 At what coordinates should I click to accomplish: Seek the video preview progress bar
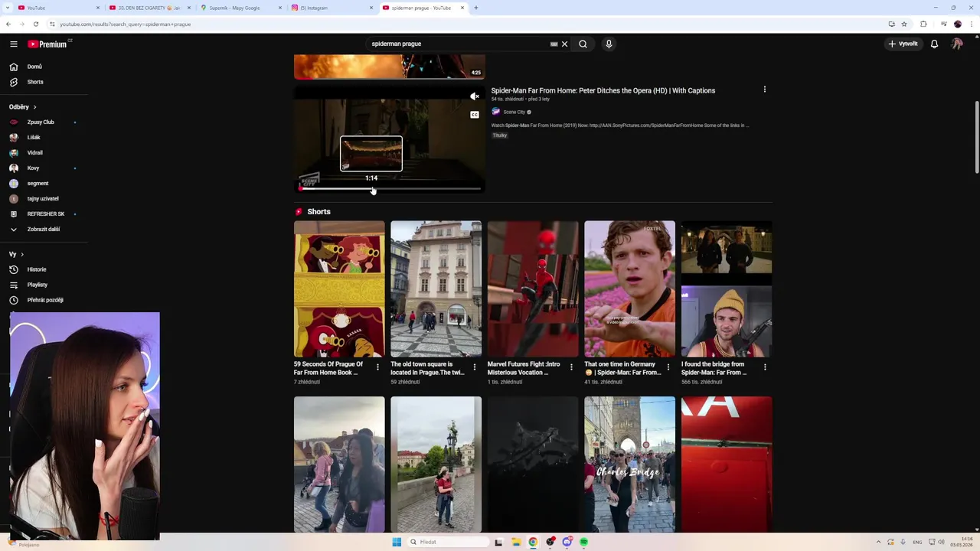[390, 188]
